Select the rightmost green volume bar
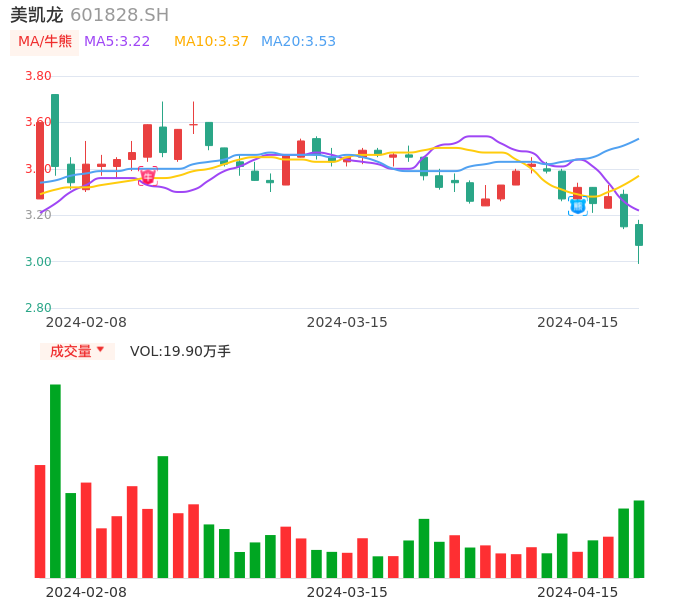Viewport: 686px width, 606px height. [638, 538]
